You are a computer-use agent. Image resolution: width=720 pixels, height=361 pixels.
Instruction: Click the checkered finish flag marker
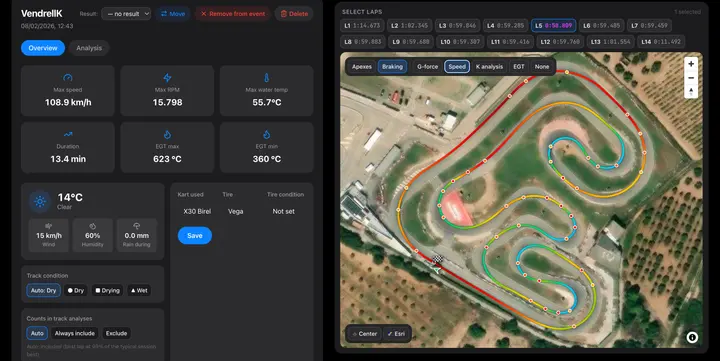pos(438,259)
